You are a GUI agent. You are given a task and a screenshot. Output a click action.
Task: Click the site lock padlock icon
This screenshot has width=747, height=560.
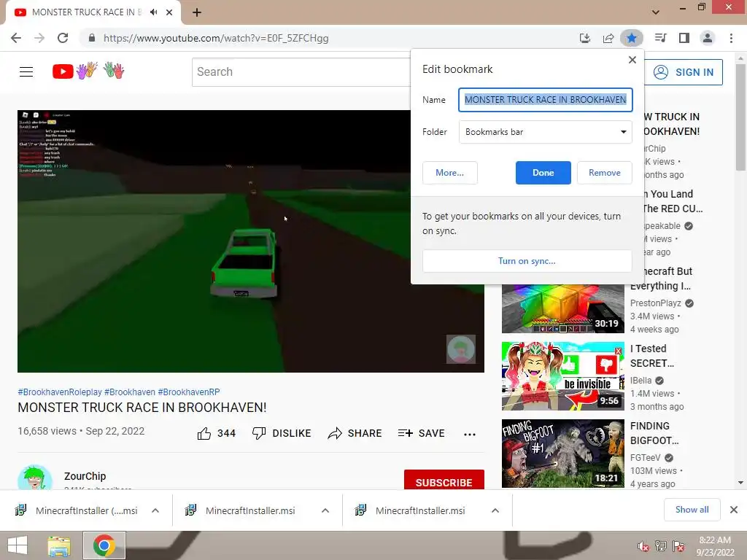pos(92,38)
